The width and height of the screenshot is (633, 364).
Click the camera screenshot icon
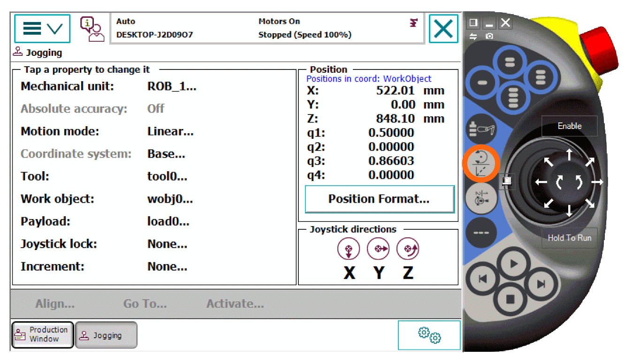(489, 36)
